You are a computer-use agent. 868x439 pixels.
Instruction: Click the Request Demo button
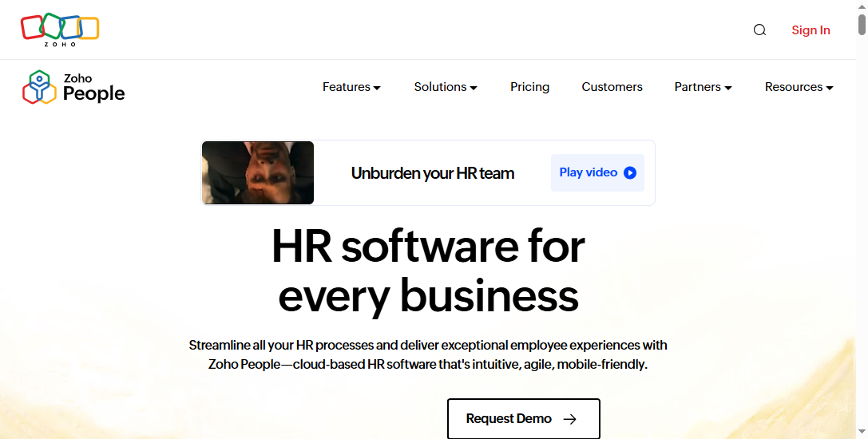tap(524, 418)
